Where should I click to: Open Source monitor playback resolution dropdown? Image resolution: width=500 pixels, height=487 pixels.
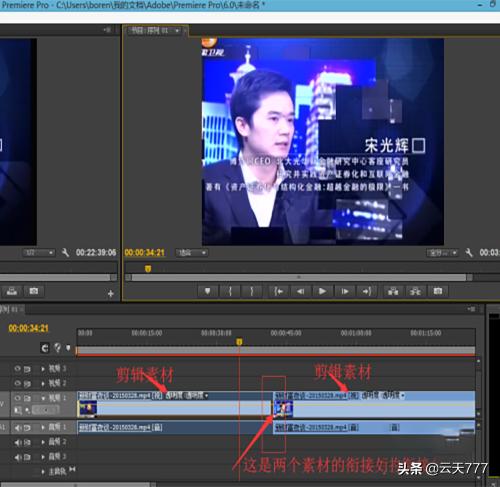click(x=39, y=253)
